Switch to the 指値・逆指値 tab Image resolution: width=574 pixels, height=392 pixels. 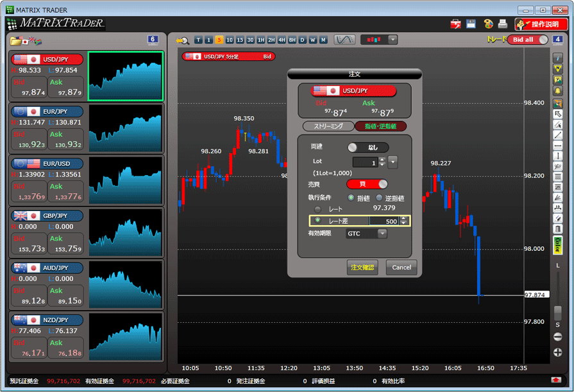[381, 126]
